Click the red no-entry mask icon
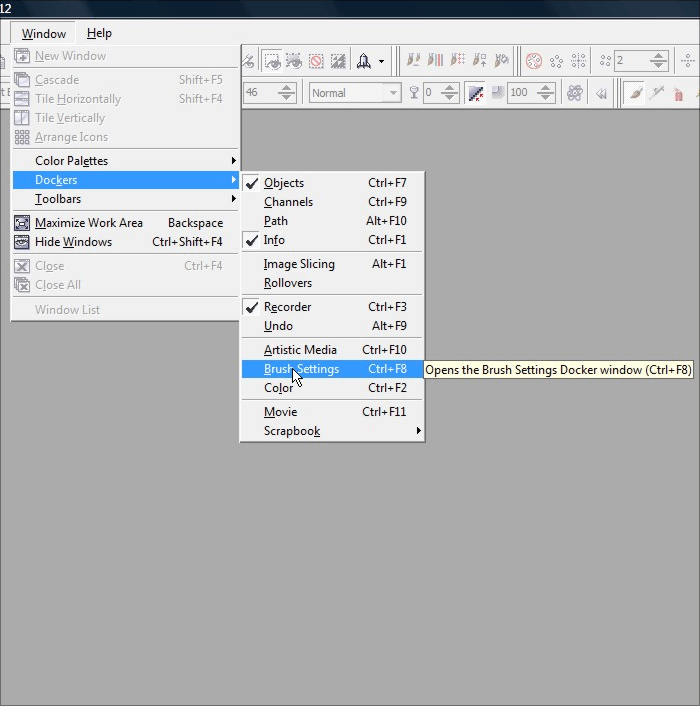The image size is (700, 706). point(316,61)
